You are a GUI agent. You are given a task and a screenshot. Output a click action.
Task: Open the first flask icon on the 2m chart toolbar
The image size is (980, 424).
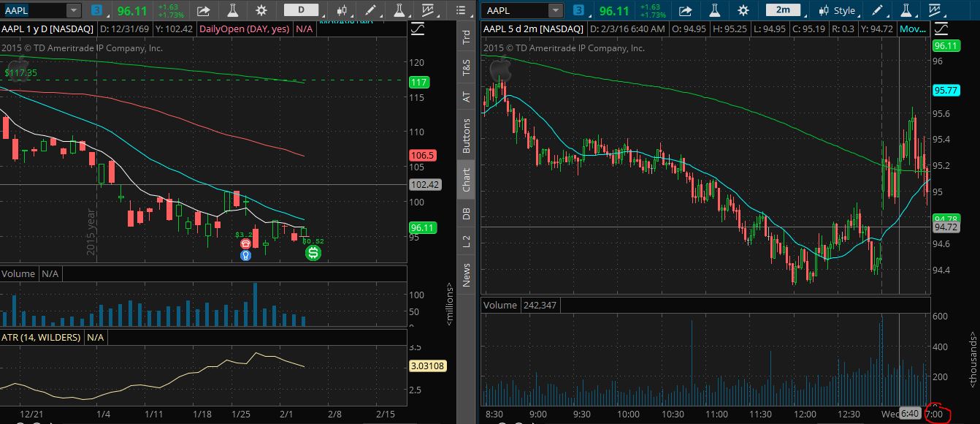coord(714,11)
